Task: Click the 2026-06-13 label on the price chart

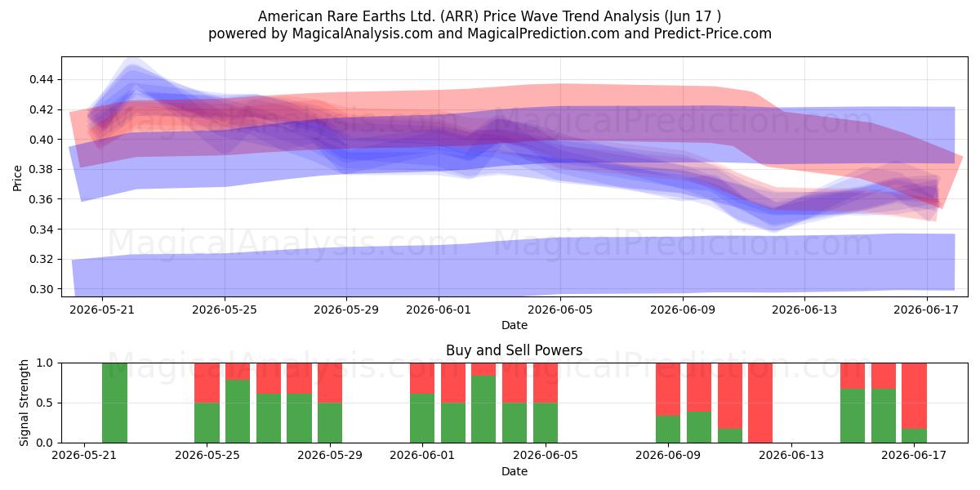Action: [805, 310]
